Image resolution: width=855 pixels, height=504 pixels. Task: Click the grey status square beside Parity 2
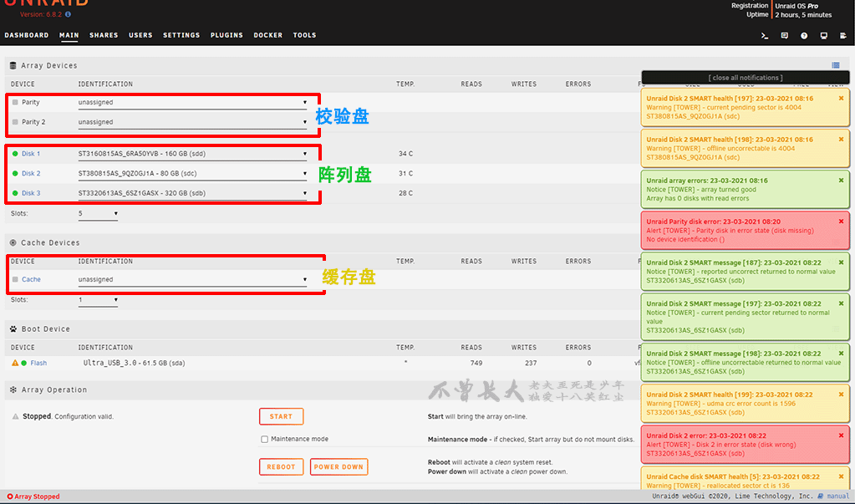click(x=15, y=122)
